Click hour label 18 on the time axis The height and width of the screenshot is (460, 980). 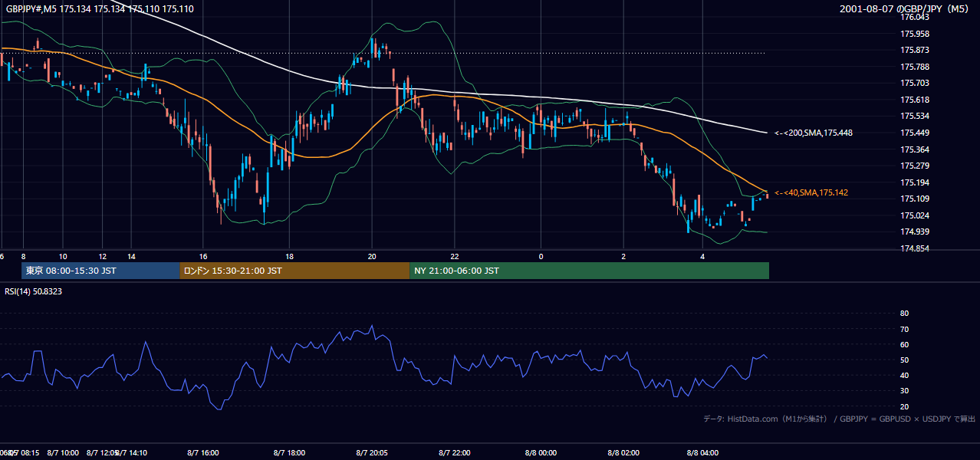click(x=289, y=256)
